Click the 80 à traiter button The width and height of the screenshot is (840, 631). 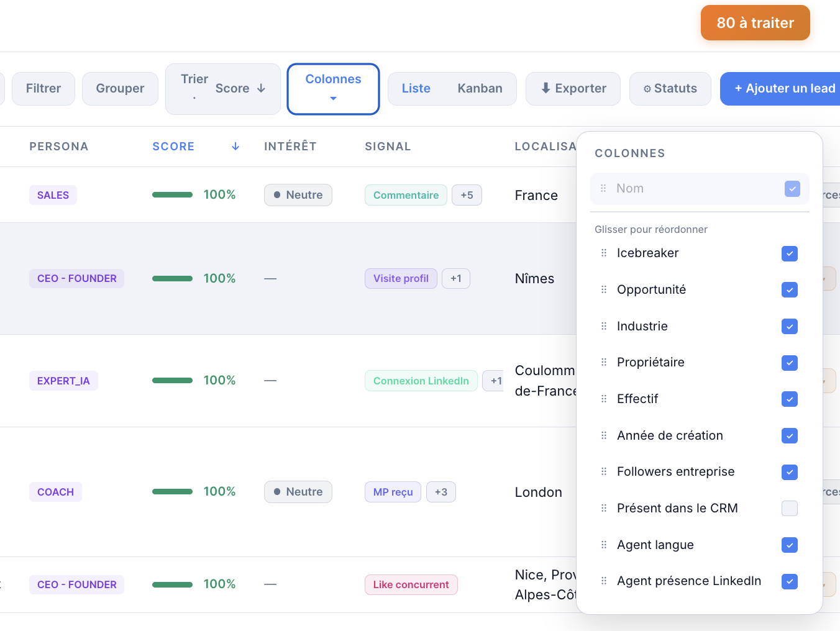click(x=756, y=23)
